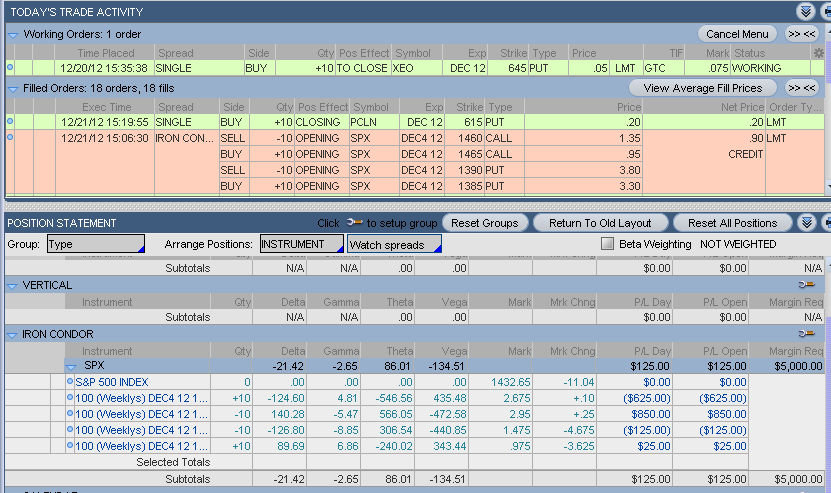Image resolution: width=831 pixels, height=493 pixels.
Task: Click the blue dot beside PCLN filled order
Action: click(11, 121)
